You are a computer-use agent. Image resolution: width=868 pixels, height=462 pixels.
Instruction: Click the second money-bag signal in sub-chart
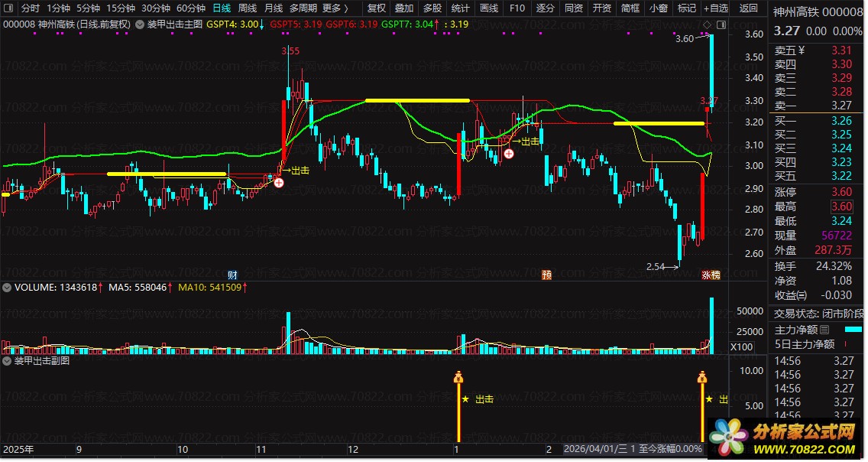(x=702, y=378)
